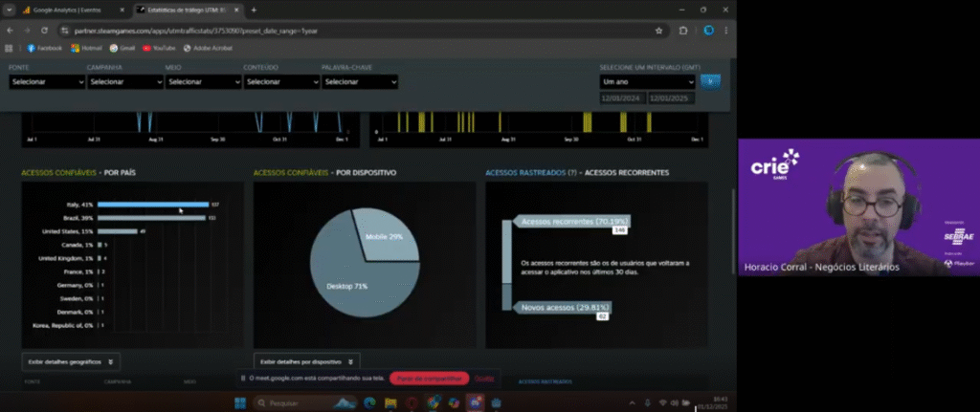Image resolution: width=980 pixels, height=412 pixels.
Task: Click 'Exibir detalhes geográficos' button
Action: [71, 362]
